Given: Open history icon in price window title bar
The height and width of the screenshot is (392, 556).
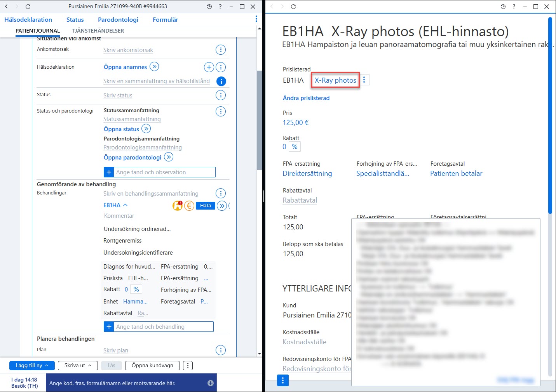Looking at the screenshot, I should tap(503, 7).
